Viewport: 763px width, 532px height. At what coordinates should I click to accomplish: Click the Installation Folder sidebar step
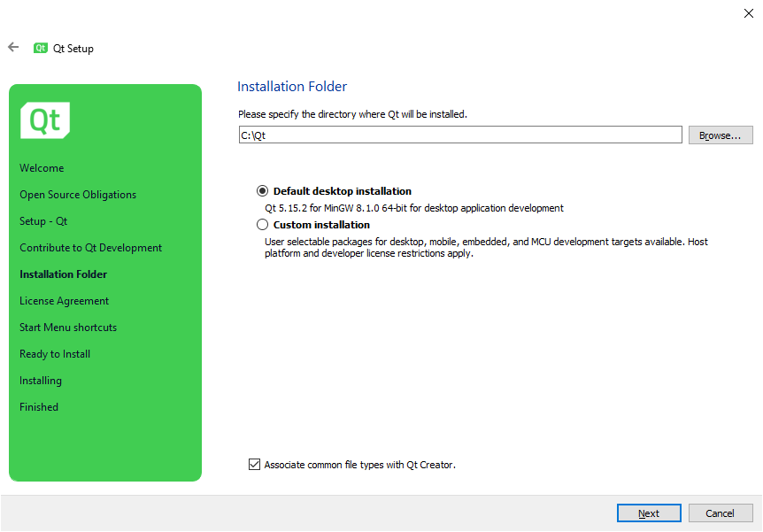(63, 274)
